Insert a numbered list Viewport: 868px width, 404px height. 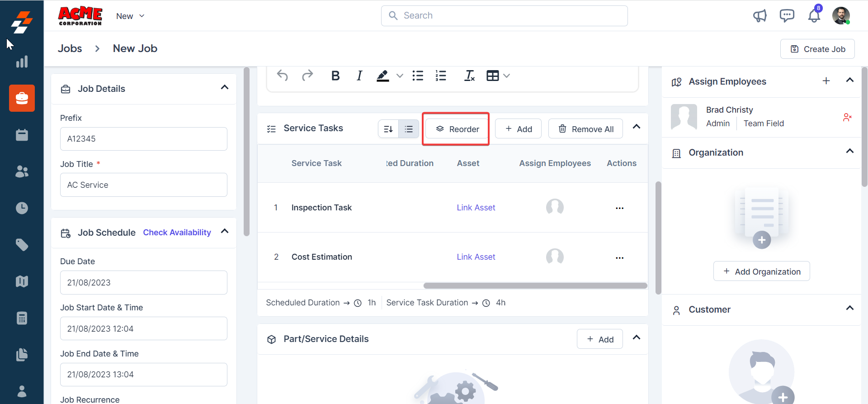[x=441, y=76]
